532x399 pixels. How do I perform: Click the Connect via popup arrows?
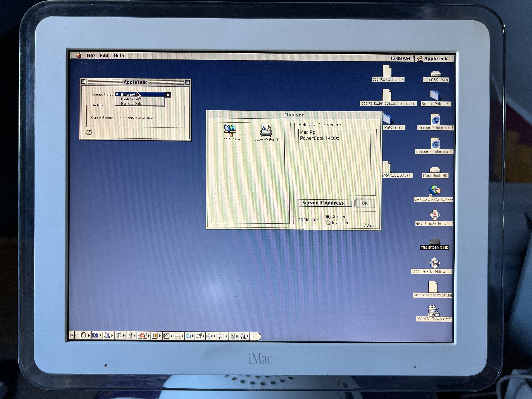tap(168, 95)
